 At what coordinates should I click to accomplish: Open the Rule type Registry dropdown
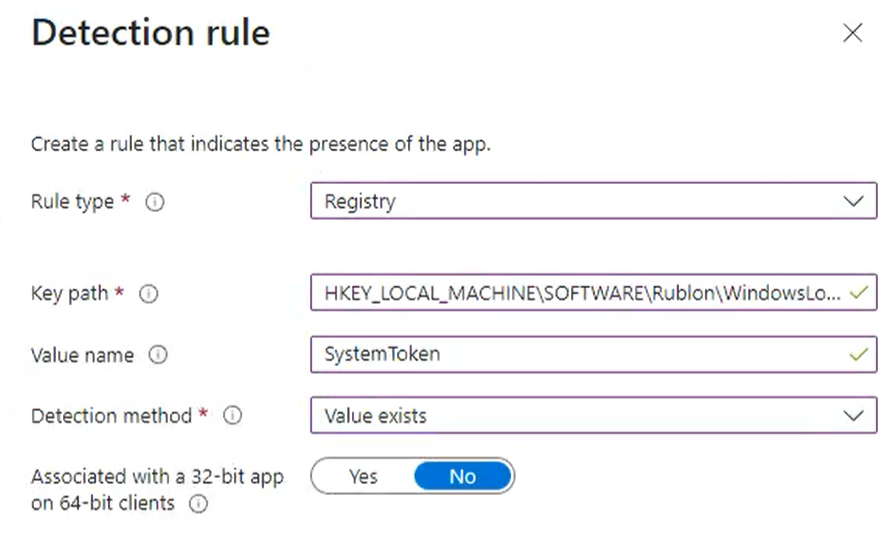tap(580, 201)
